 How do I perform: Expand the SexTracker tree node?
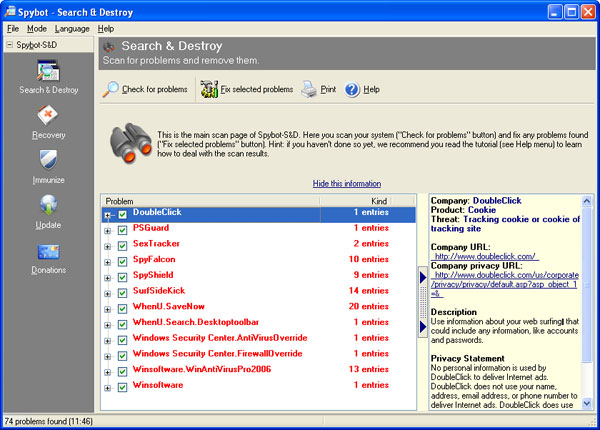tap(108, 247)
